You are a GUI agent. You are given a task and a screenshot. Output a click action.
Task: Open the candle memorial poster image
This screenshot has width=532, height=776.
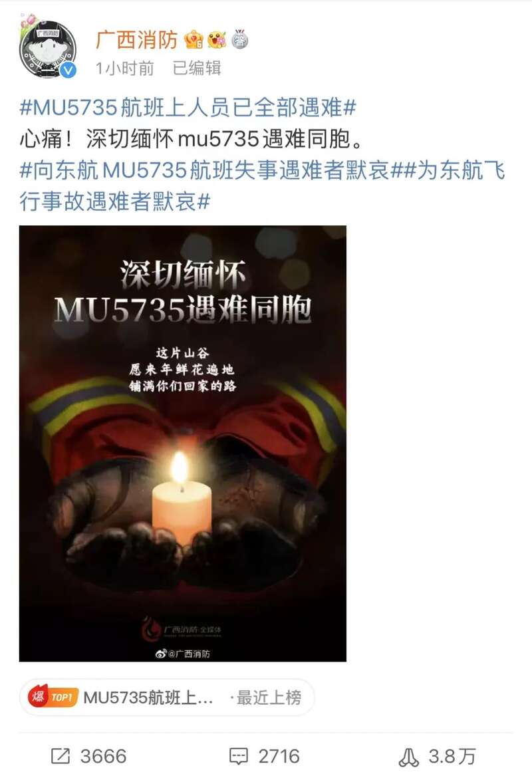[183, 444]
